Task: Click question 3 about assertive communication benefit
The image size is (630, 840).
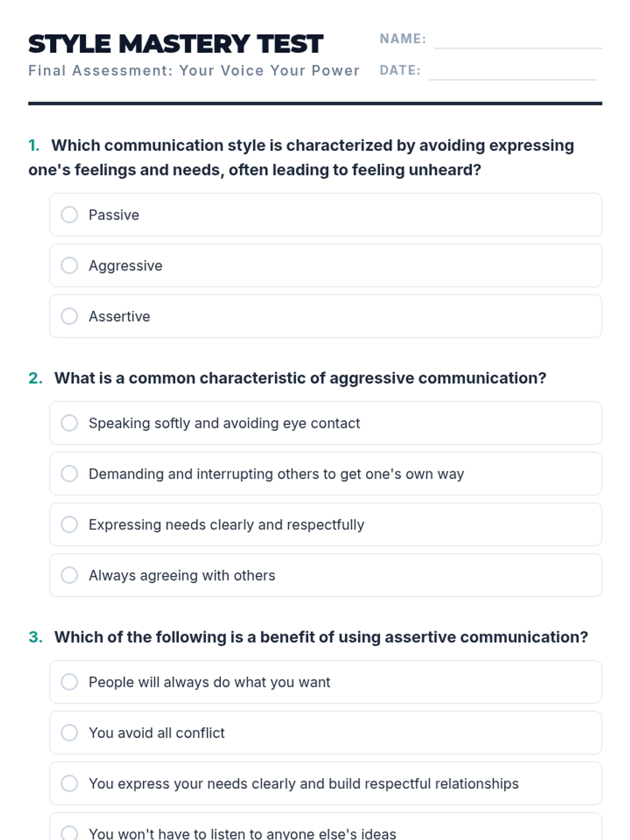Action: point(321,637)
